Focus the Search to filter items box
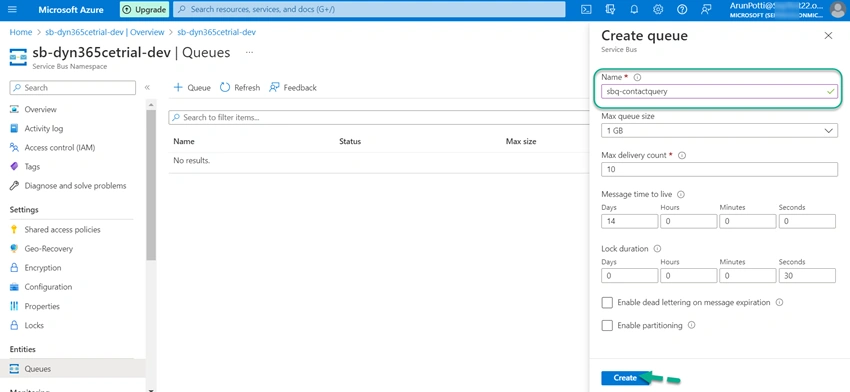 click(379, 117)
